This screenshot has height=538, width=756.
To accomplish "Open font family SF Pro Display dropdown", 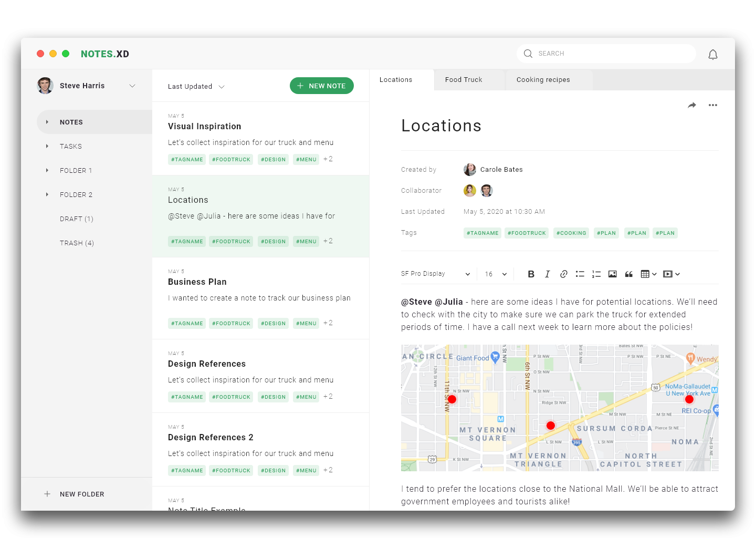I will pyautogui.click(x=436, y=274).
